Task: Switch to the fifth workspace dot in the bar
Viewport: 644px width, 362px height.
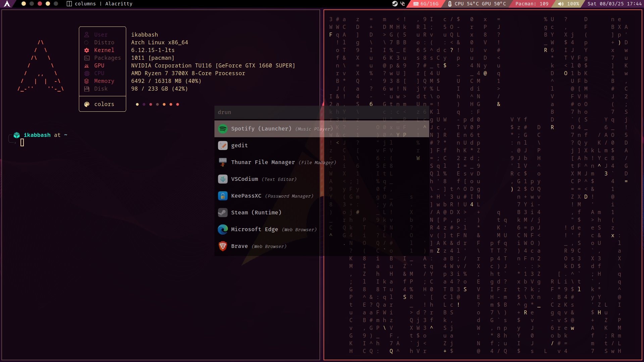Action: (x=56, y=4)
